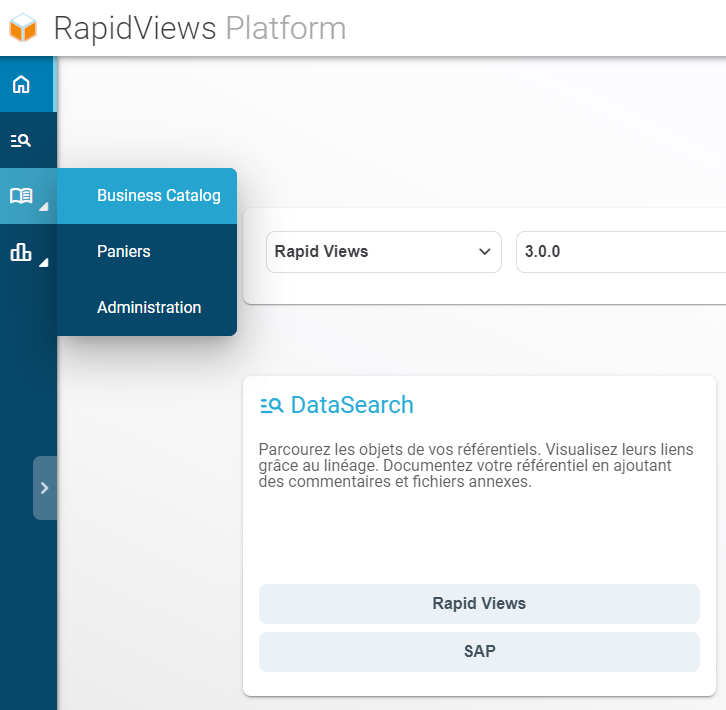Click the open book catalog sidebar icon
The height and width of the screenshot is (710, 726).
coord(21,196)
